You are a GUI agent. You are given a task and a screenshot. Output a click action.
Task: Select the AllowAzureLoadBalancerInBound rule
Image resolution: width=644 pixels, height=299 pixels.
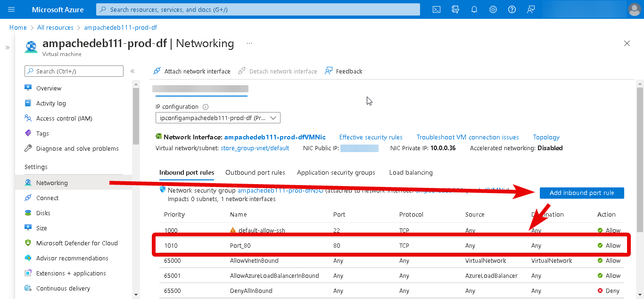click(x=274, y=275)
